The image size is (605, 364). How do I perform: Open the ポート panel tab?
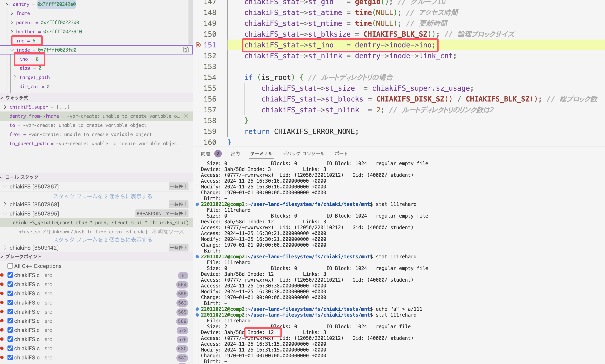341,154
